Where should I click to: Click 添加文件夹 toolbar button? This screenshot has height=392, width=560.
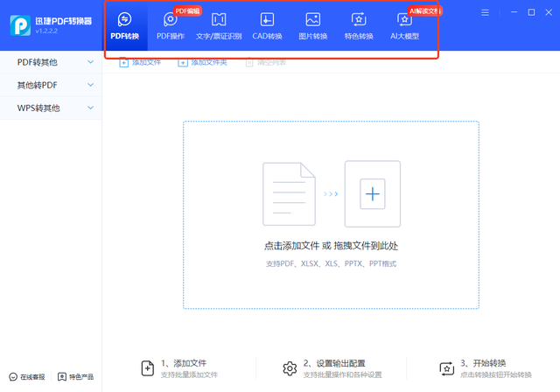point(202,62)
